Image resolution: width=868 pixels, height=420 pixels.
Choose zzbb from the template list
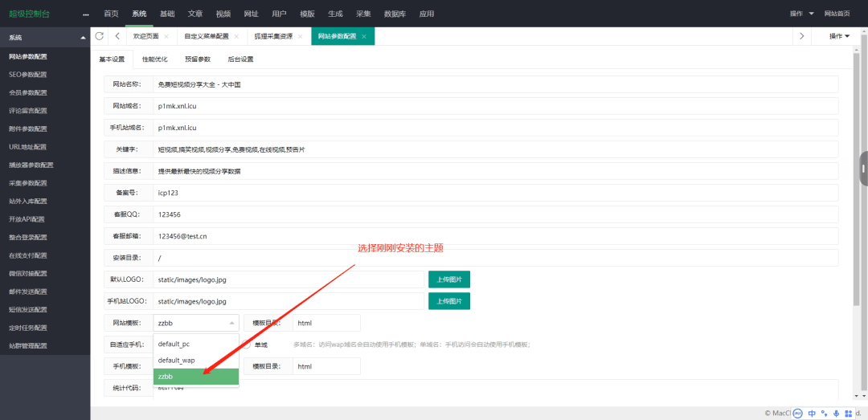click(196, 377)
